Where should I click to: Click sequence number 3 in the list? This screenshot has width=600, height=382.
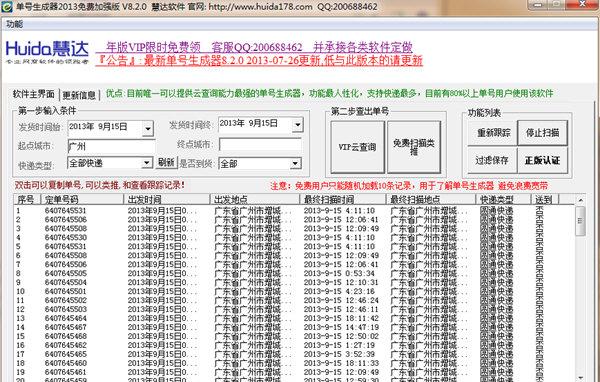tap(18, 229)
